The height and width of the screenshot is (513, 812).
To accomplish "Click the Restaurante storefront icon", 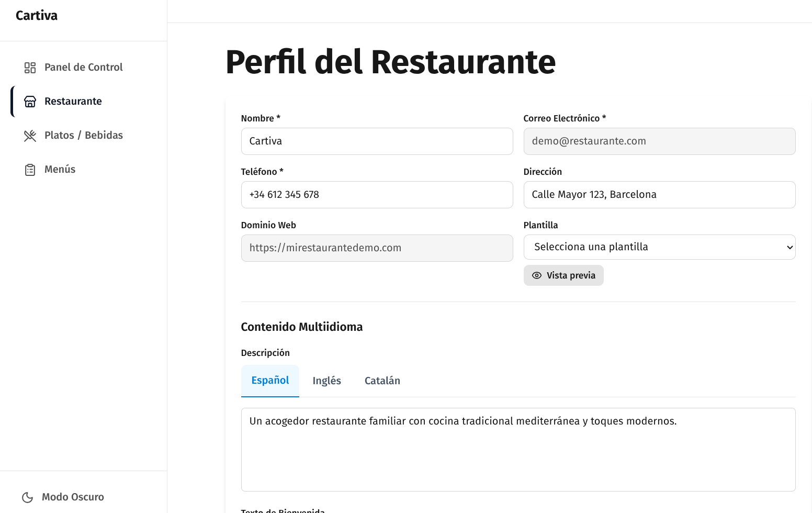I will [30, 101].
